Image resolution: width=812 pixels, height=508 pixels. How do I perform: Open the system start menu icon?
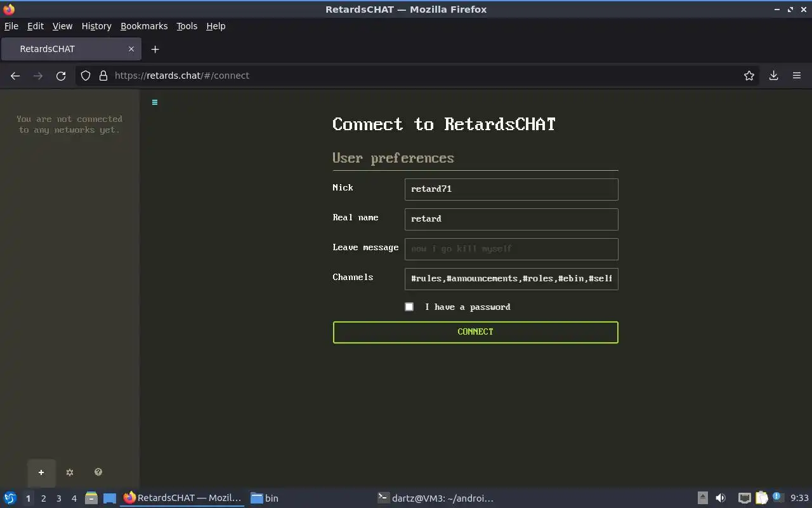(x=10, y=498)
